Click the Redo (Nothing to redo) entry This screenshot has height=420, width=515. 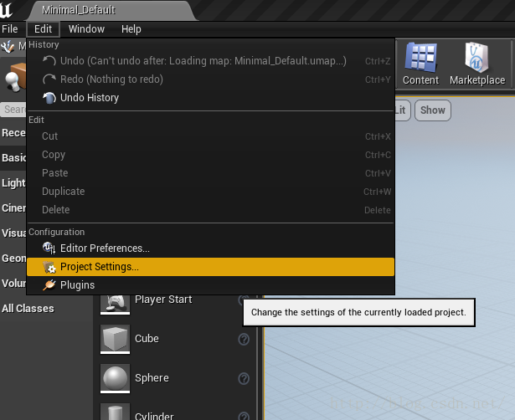click(x=210, y=79)
